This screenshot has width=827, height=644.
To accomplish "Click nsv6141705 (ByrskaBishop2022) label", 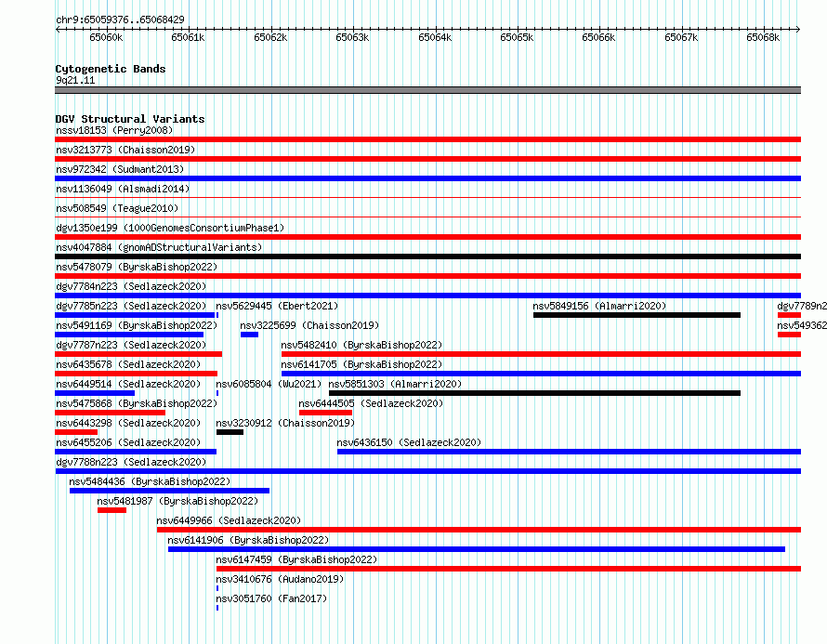I will (361, 364).
